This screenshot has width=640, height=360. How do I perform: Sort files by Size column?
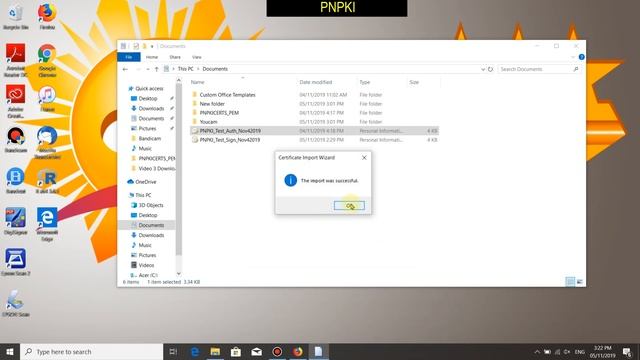[x=414, y=82]
